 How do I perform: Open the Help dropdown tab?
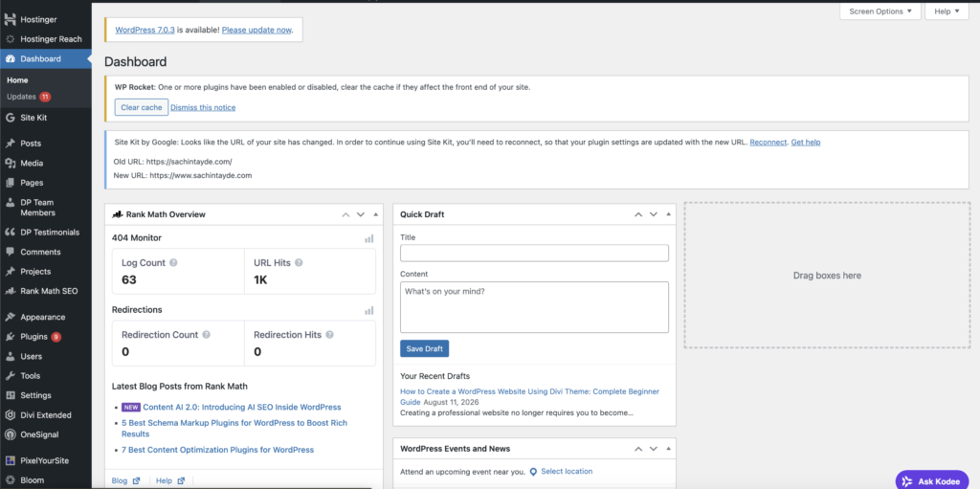pyautogui.click(x=947, y=11)
